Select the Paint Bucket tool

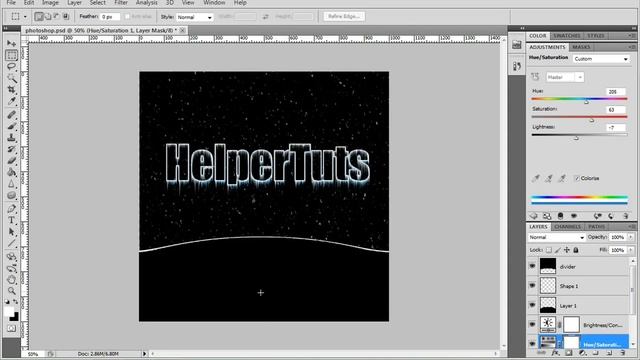11,172
